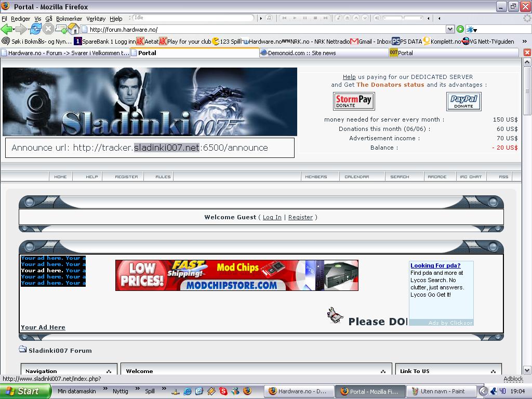The width and height of the screenshot is (532, 399).
Task: Click the media player Play button
Action: [x=295, y=18]
